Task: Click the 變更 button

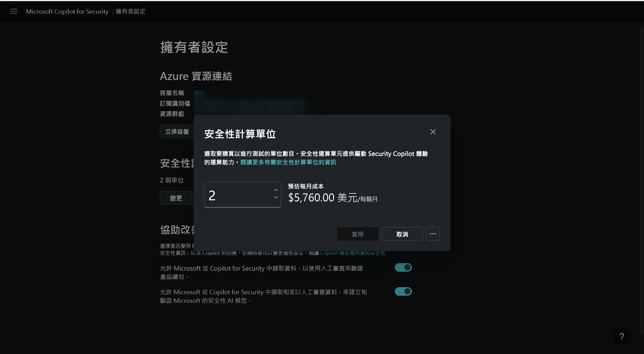Action: tap(176, 198)
